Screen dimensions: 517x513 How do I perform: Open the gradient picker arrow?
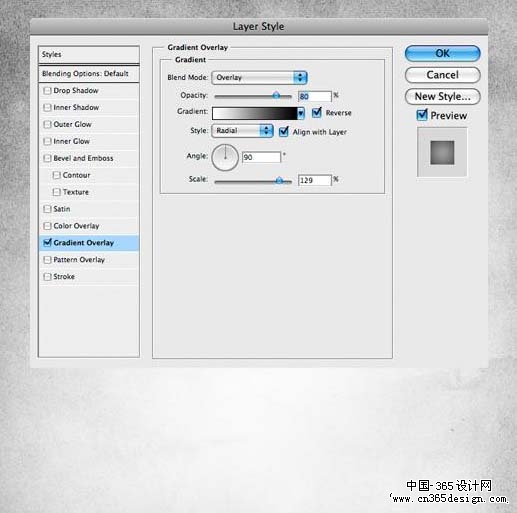pos(301,113)
